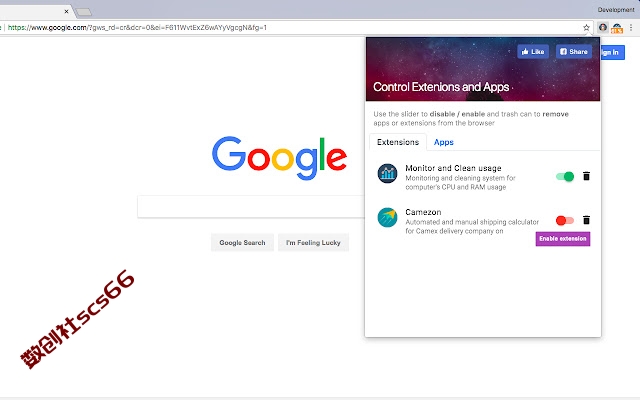The width and height of the screenshot is (640, 400).
Task: Disable the Monitor and Clean usage toggle
Action: point(565,176)
